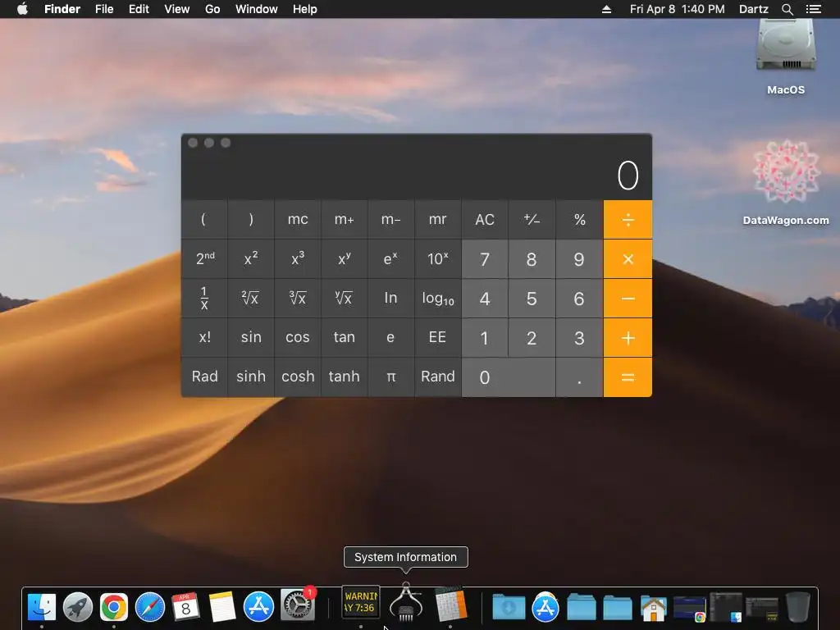Select the DataWagon.com desktop icon
Screen dimensions: 840x630
pyautogui.click(x=786, y=182)
